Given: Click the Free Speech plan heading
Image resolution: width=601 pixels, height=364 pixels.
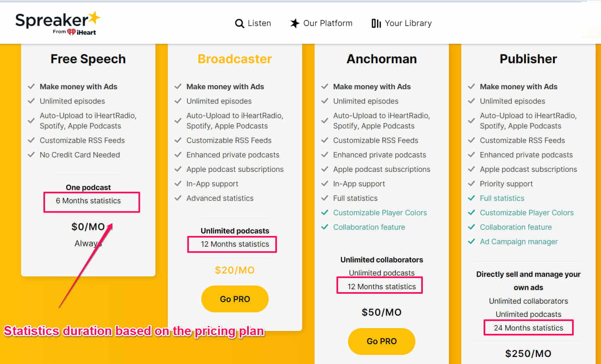Looking at the screenshot, I should pyautogui.click(x=88, y=59).
